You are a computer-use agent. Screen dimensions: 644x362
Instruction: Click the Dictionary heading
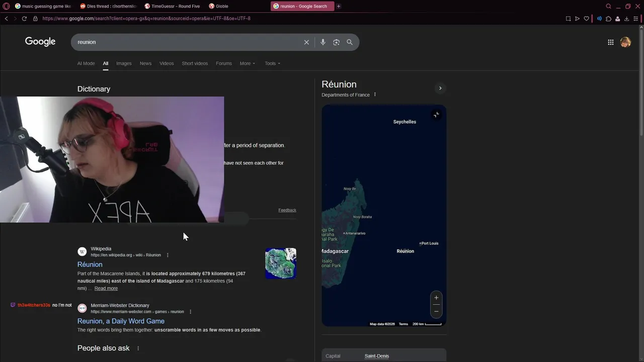tap(94, 89)
